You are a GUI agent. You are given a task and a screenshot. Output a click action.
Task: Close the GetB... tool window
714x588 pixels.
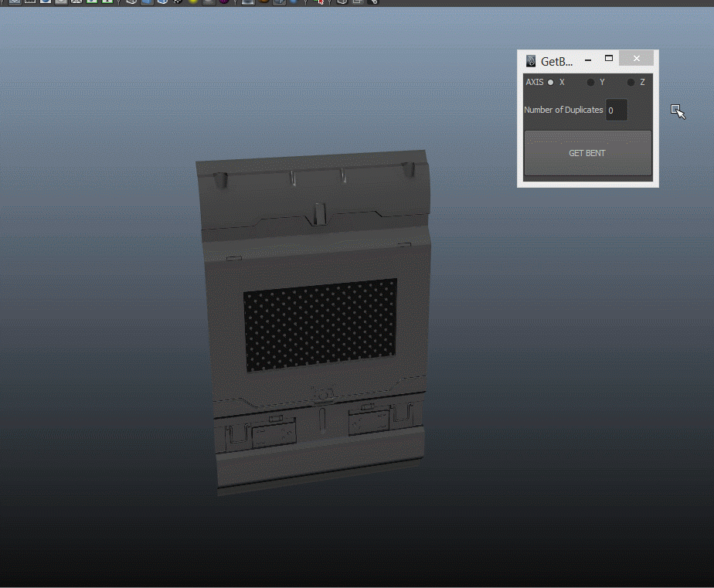636,58
